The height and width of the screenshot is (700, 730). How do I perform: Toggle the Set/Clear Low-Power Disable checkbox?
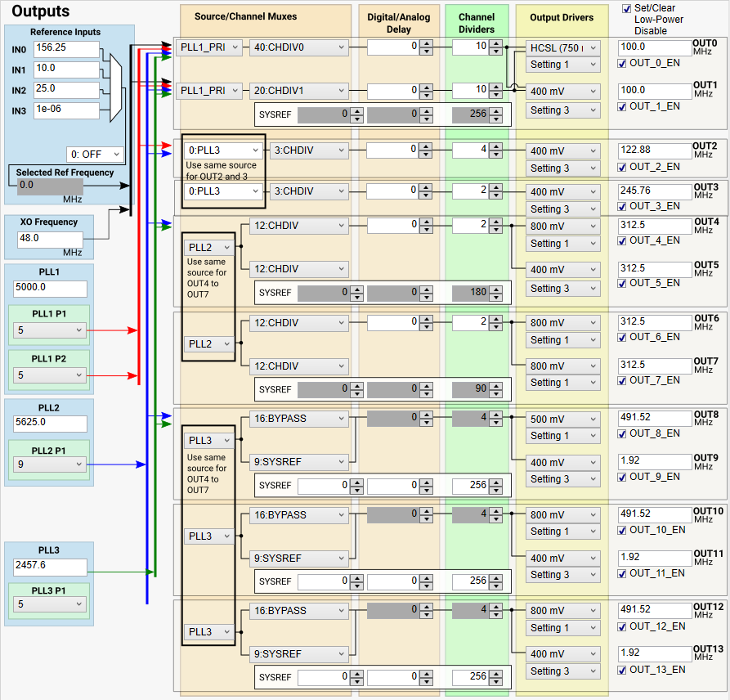pyautogui.click(x=627, y=8)
